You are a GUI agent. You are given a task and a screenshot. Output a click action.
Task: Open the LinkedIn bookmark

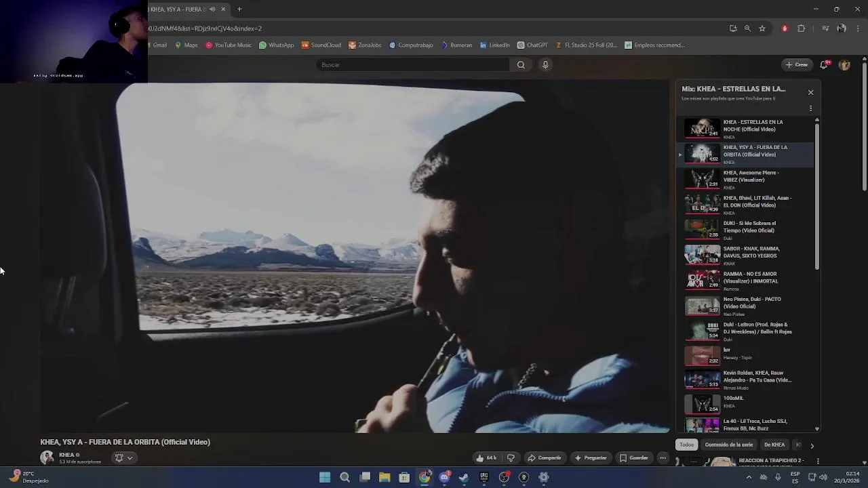[494, 45]
